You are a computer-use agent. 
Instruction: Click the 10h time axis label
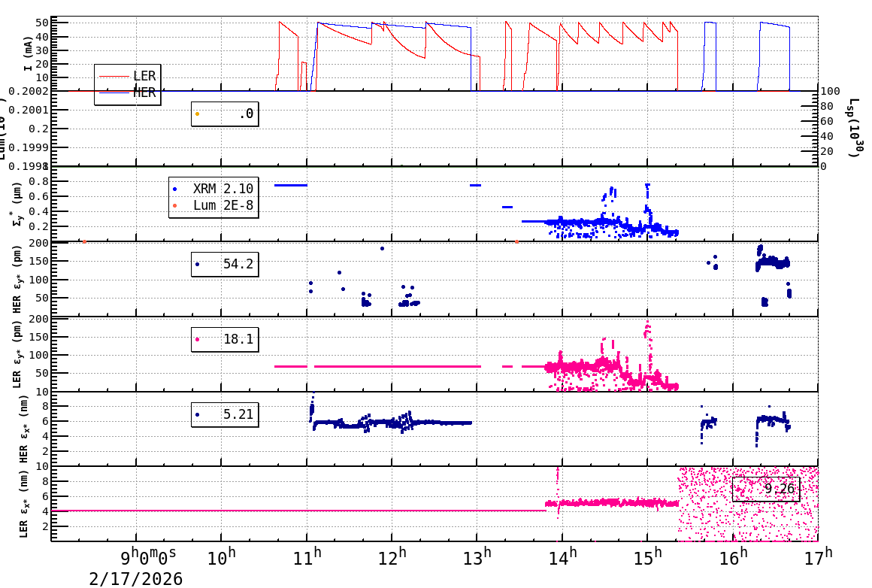[x=221, y=556]
